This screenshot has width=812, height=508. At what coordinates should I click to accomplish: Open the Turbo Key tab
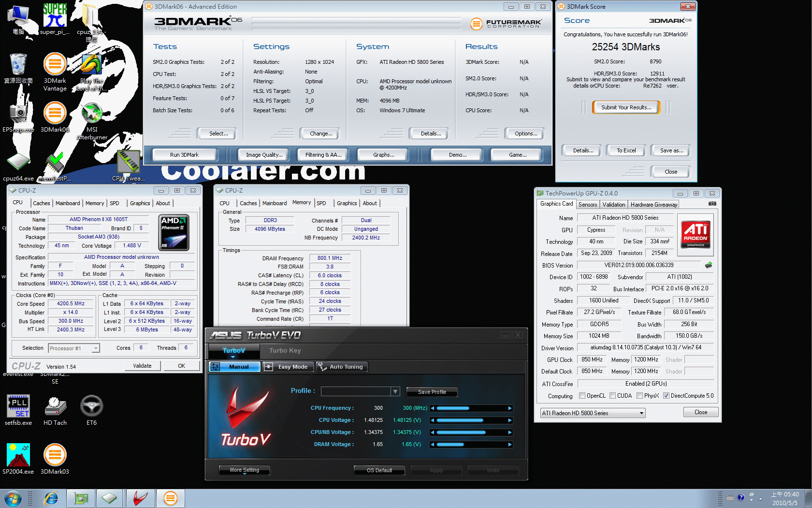(285, 351)
